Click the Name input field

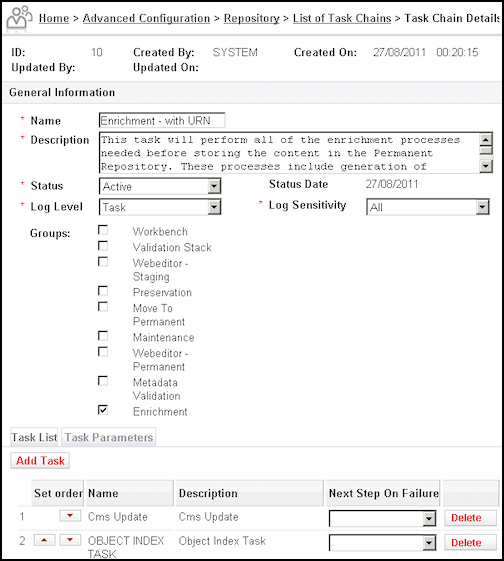point(162,121)
